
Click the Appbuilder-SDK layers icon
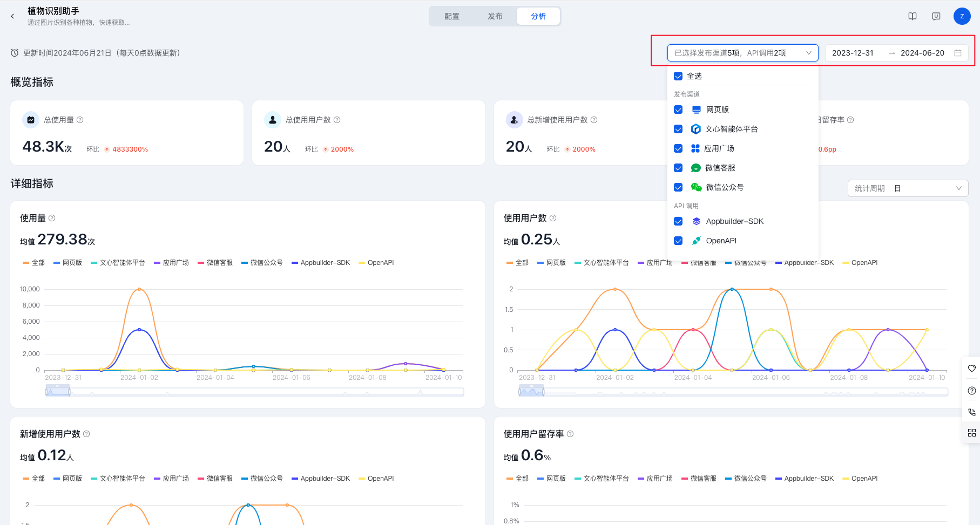click(697, 221)
